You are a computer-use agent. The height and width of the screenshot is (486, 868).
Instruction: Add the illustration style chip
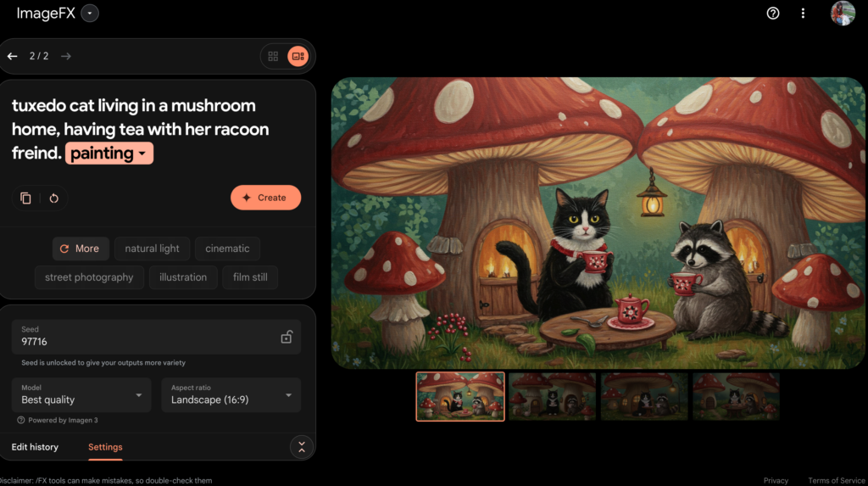click(183, 277)
